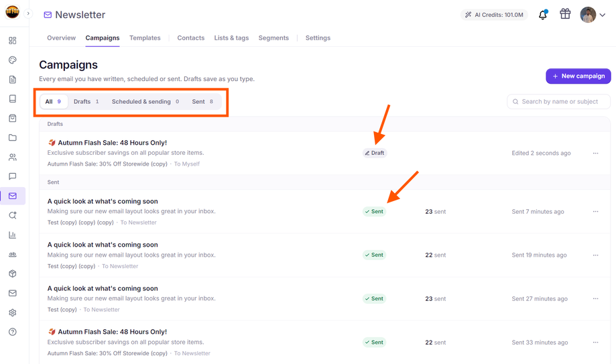Select the Campaigns tab
This screenshot has height=364, width=616.
coord(103,38)
